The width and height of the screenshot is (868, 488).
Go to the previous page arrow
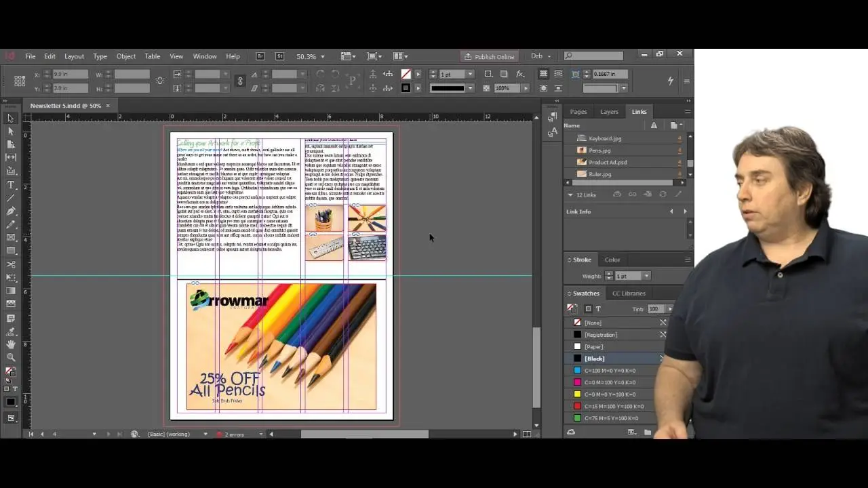click(42, 434)
